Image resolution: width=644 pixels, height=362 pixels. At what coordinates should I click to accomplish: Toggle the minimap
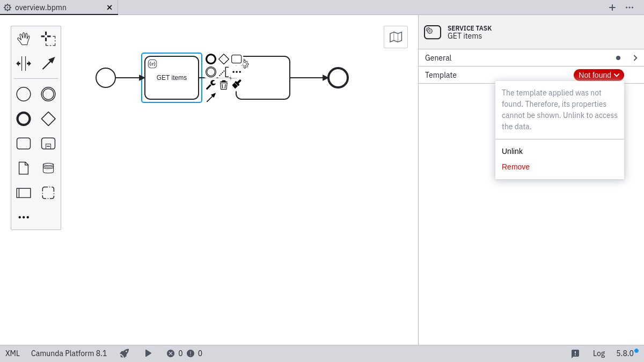point(396,37)
